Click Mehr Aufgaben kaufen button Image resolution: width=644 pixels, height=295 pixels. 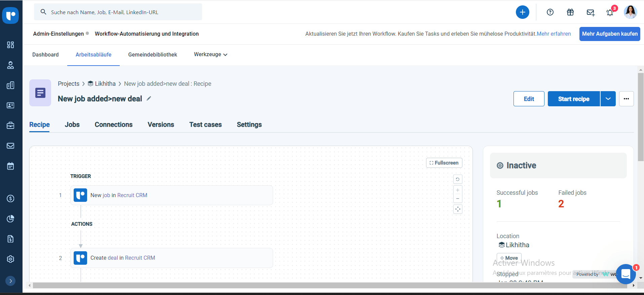[610, 34]
